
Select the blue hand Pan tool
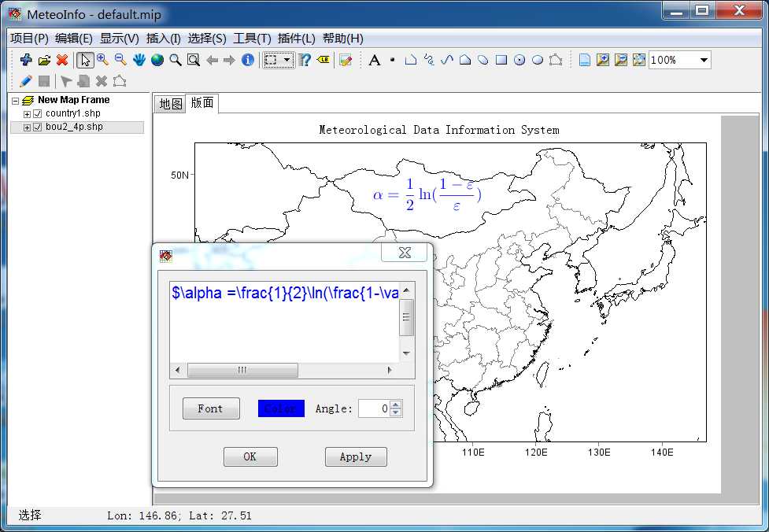pos(139,60)
